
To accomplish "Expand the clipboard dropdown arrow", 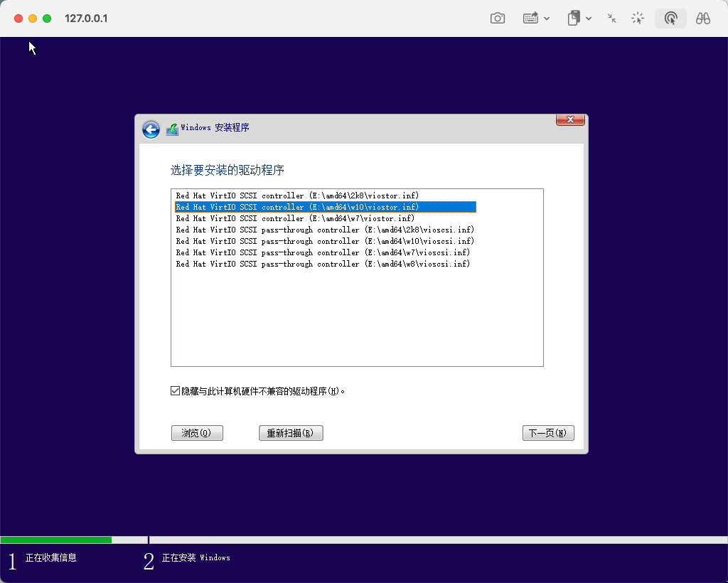I will coord(589,19).
